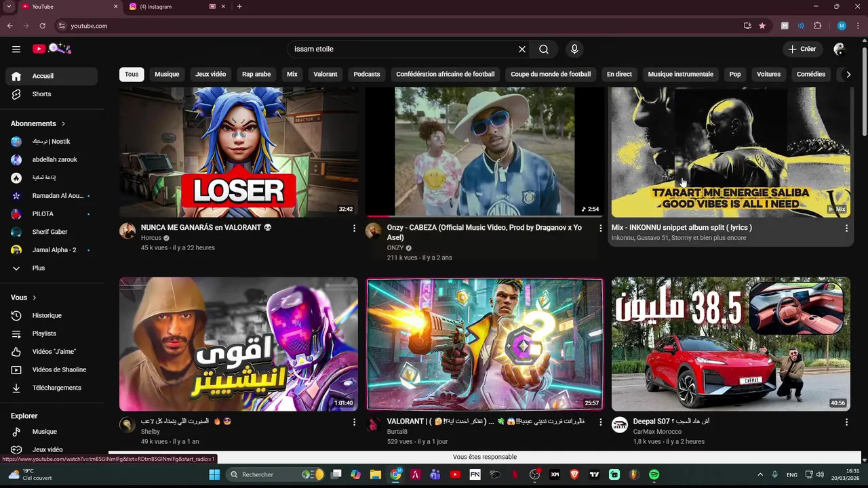The image size is (868, 488).
Task: Click the Créer button
Action: [802, 49]
